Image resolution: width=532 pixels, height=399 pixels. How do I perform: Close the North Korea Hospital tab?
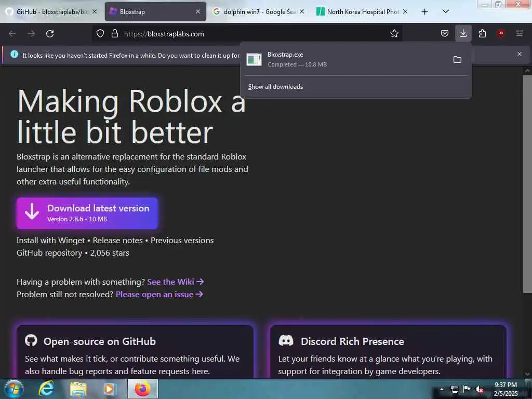coord(405,11)
